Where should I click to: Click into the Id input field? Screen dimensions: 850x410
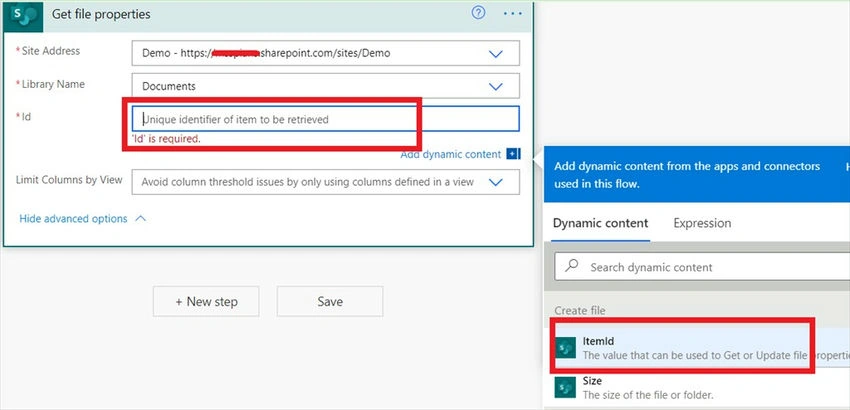click(325, 119)
